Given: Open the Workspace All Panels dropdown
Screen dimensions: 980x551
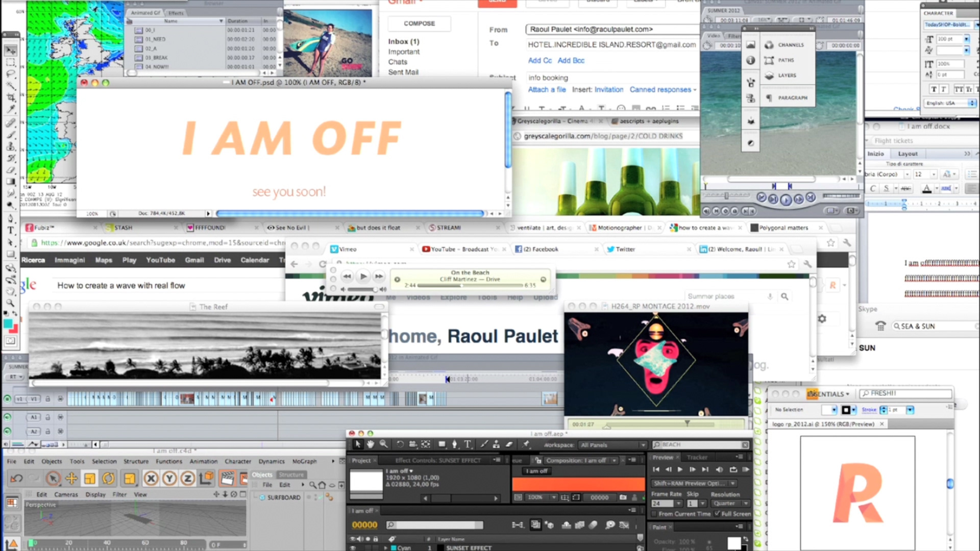Looking at the screenshot, I should [x=612, y=445].
